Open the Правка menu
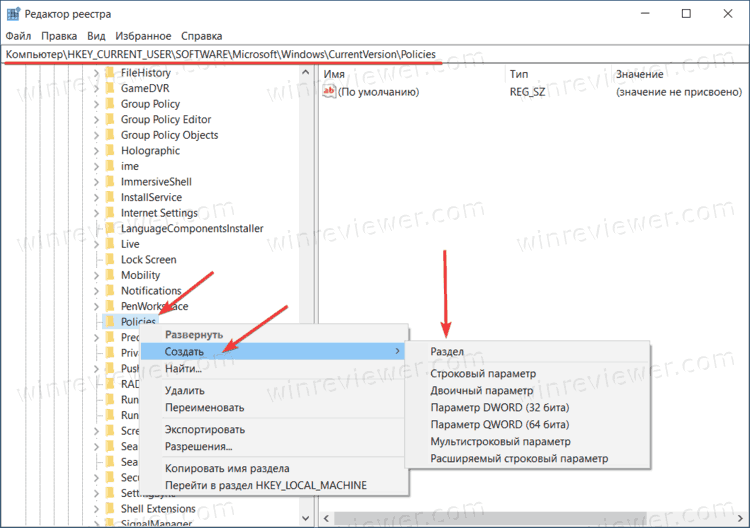Image resolution: width=750 pixels, height=528 pixels. tap(59, 36)
